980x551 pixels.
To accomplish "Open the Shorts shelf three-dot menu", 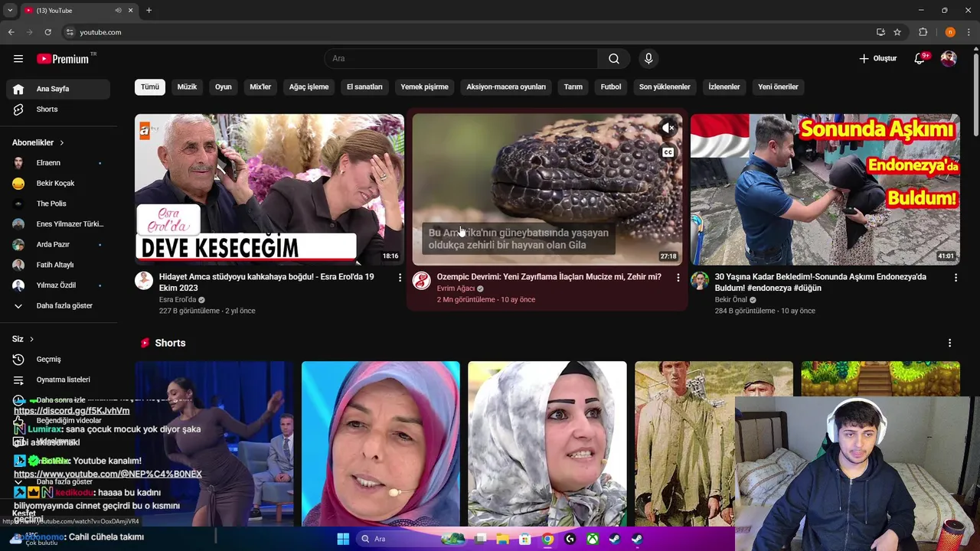I will (949, 343).
